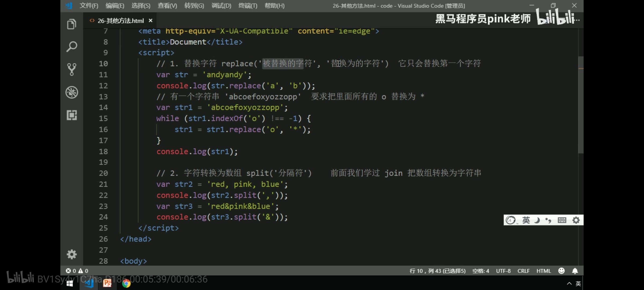Open Source Control branch icon
644x290 pixels.
(x=72, y=69)
